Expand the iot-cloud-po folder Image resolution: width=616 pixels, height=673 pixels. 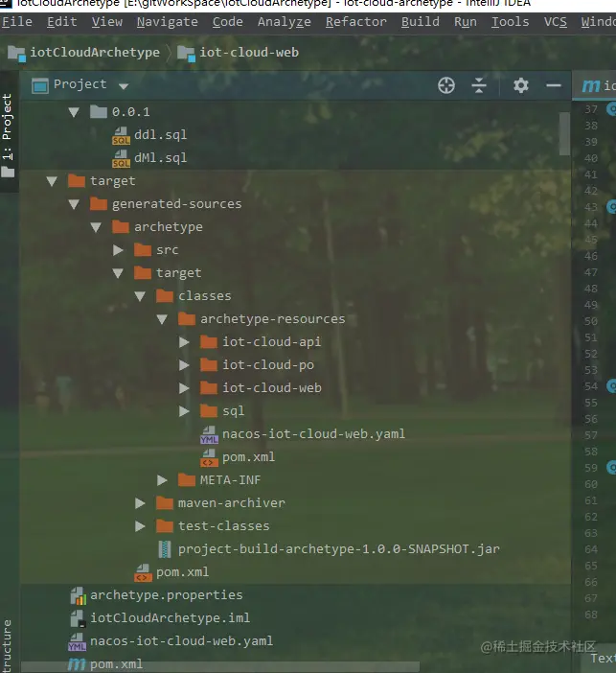coord(184,365)
